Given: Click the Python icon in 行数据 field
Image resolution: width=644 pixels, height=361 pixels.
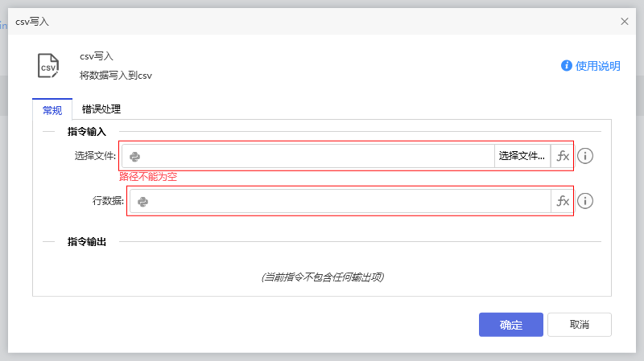Looking at the screenshot, I should [x=143, y=201].
